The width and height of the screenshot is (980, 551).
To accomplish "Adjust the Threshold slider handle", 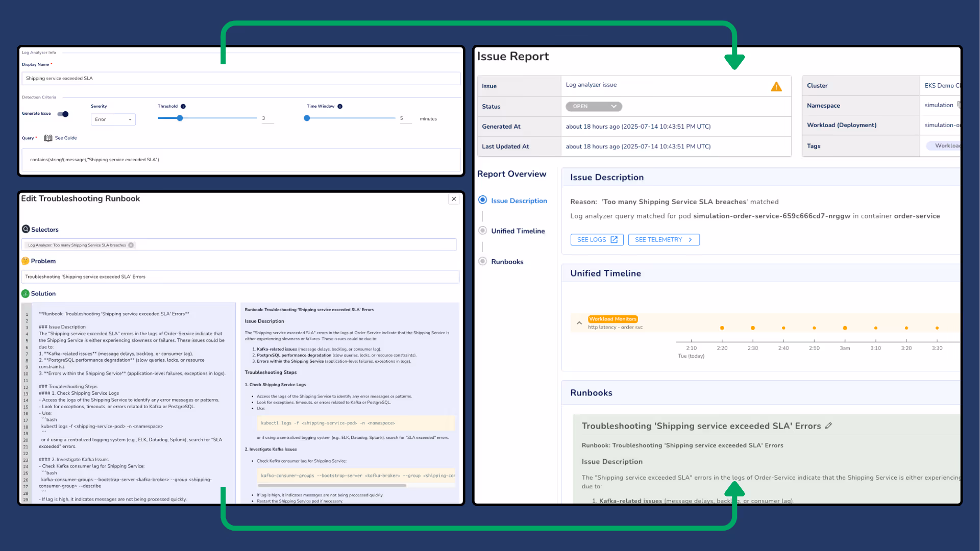I will [x=180, y=118].
